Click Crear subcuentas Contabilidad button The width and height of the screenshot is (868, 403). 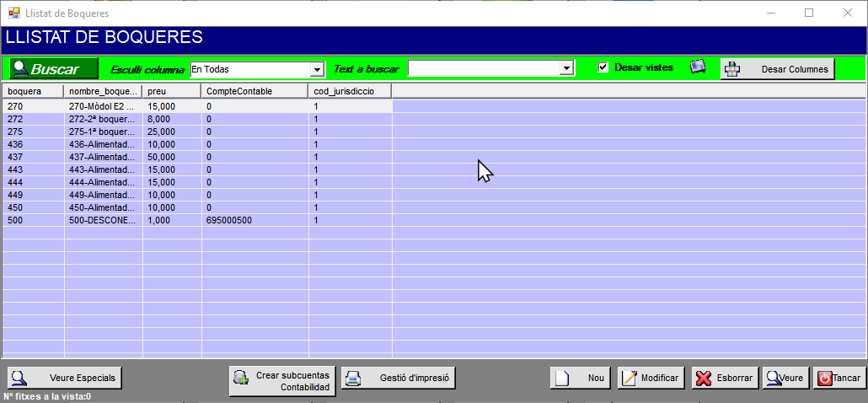tap(282, 380)
